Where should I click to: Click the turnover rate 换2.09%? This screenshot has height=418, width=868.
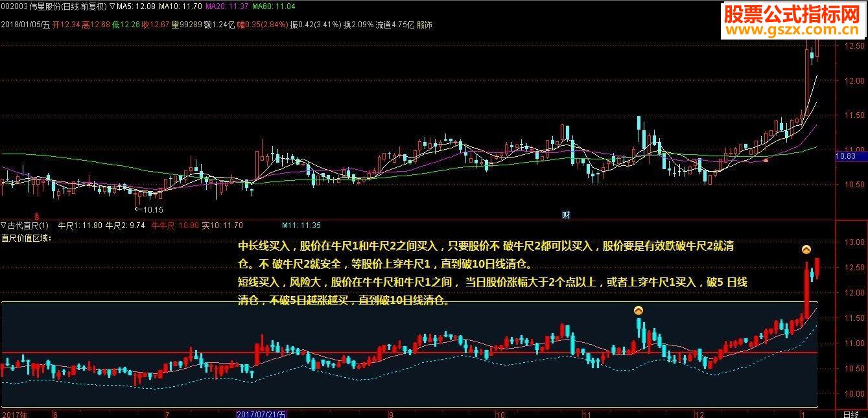point(359,25)
